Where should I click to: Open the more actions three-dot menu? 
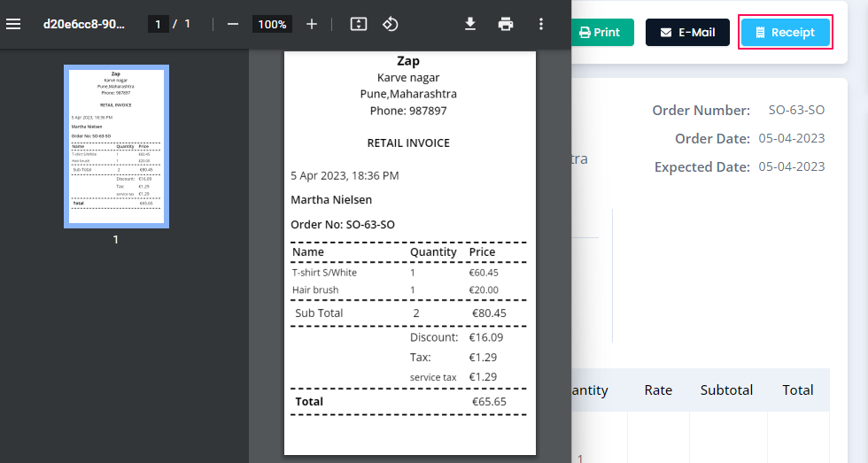point(541,24)
